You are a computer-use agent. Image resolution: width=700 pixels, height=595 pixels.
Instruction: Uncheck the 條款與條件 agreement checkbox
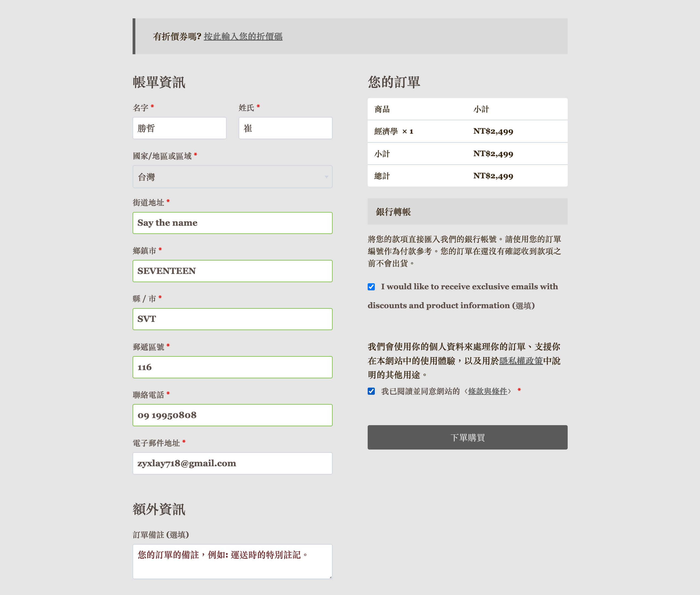pyautogui.click(x=371, y=391)
